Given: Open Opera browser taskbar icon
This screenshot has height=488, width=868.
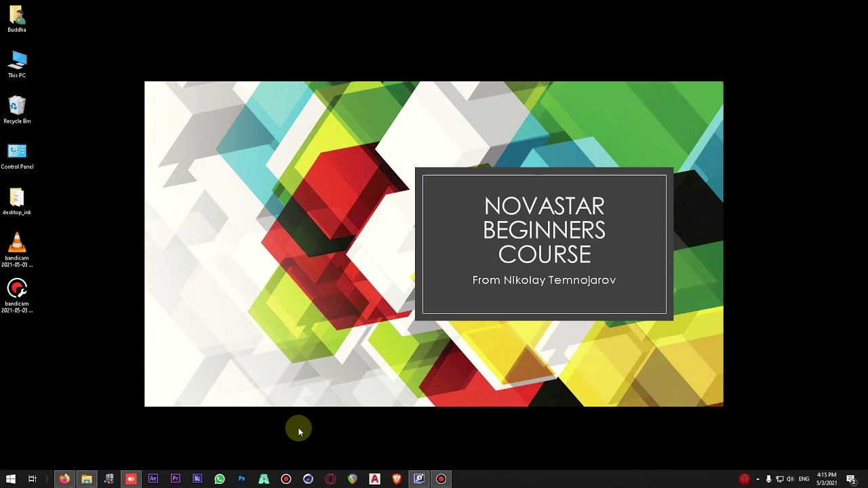Looking at the screenshot, I should click(x=330, y=479).
